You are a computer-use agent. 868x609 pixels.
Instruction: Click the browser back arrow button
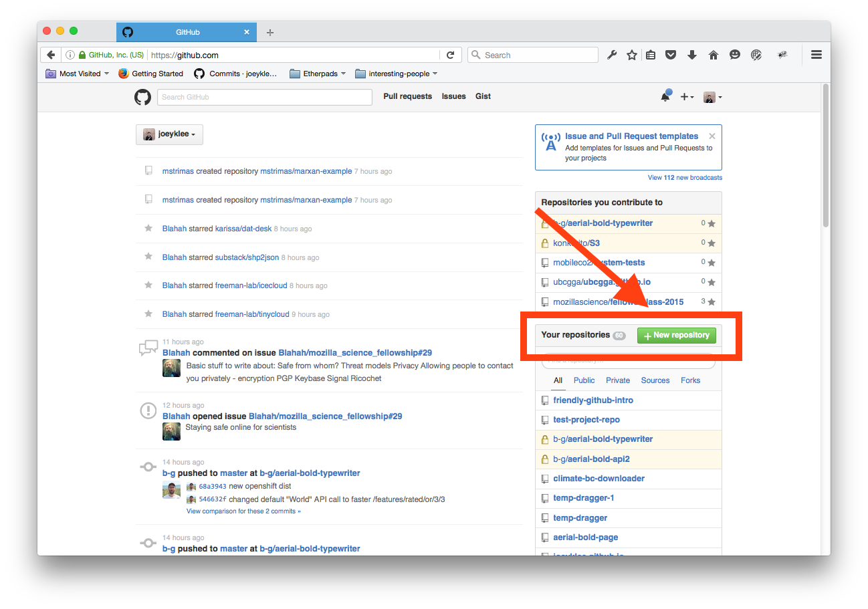point(51,55)
